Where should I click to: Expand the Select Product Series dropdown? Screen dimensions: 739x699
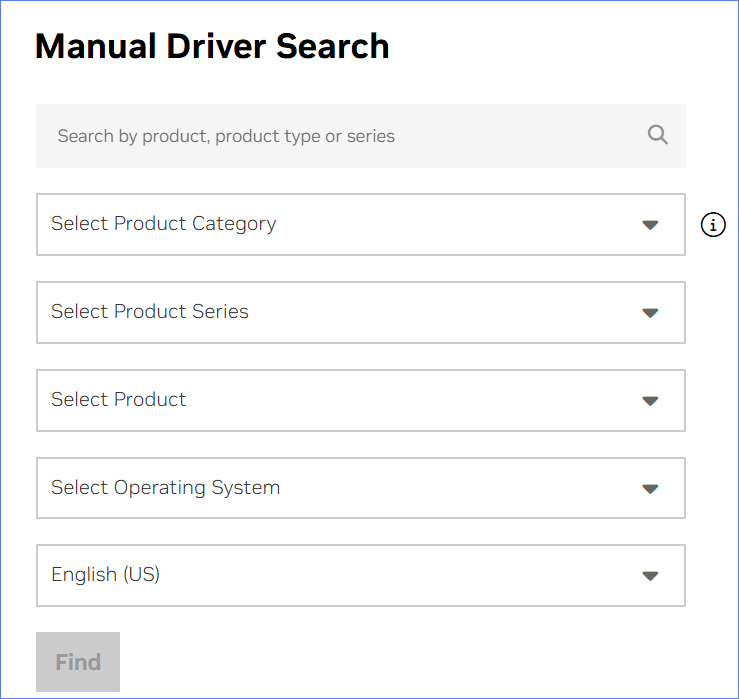tap(360, 312)
